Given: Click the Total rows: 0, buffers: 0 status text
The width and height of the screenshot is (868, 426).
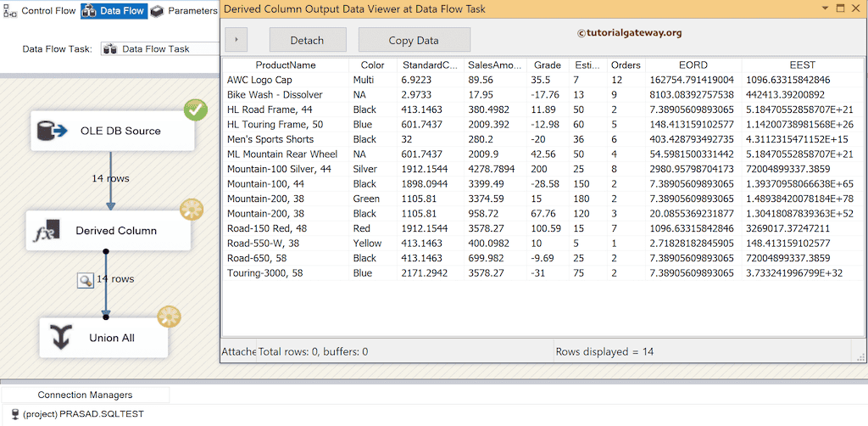Looking at the screenshot, I should click(313, 352).
